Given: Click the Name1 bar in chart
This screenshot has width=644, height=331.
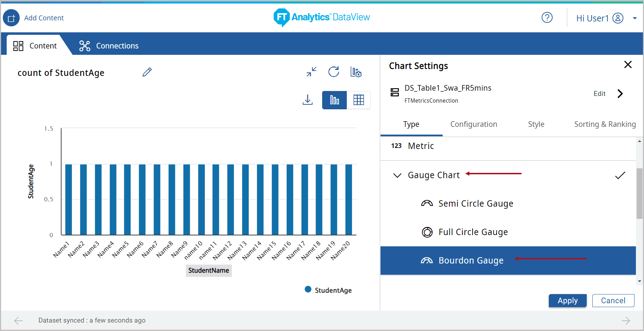Looking at the screenshot, I should 69,200.
